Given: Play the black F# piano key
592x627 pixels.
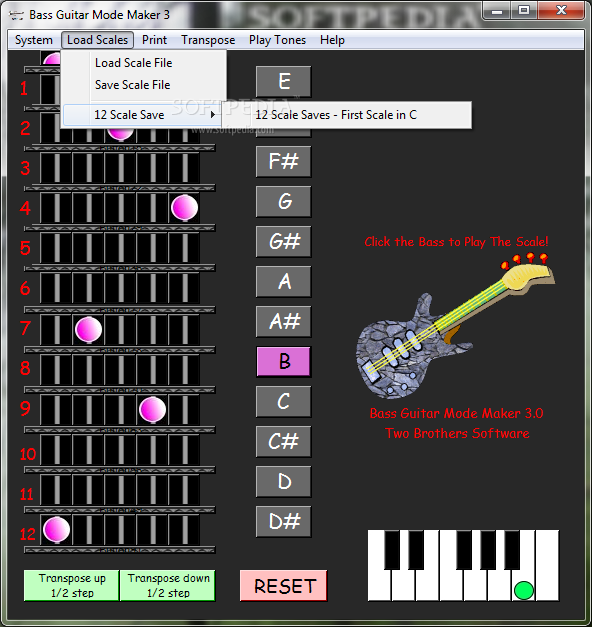Looking at the screenshot, I should pyautogui.click(x=464, y=550).
